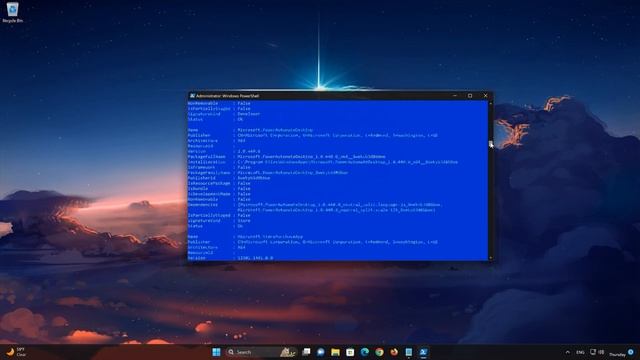
Task: Click the InstallLocation path starting 'C:\Program'
Action: click(x=347, y=162)
